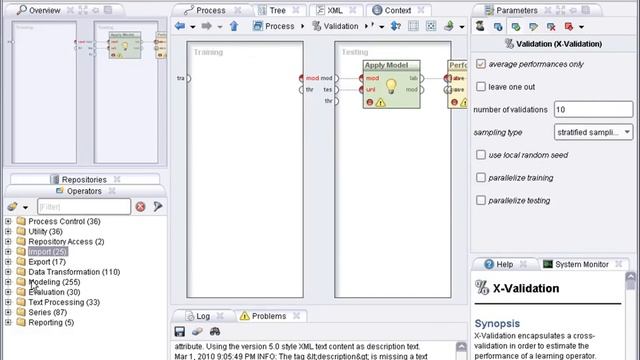Screen dimensions: 640x360
Task: Click the operator filter search box
Action: (84, 207)
